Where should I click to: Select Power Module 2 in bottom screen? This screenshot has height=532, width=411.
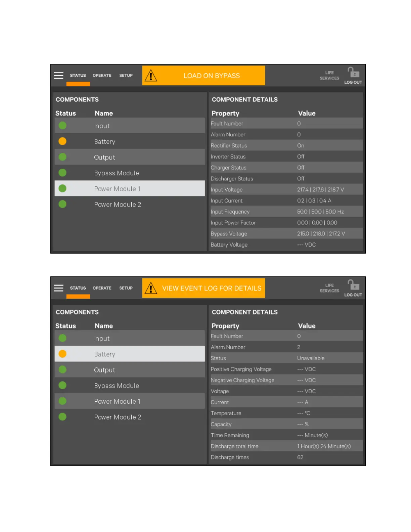point(130,417)
